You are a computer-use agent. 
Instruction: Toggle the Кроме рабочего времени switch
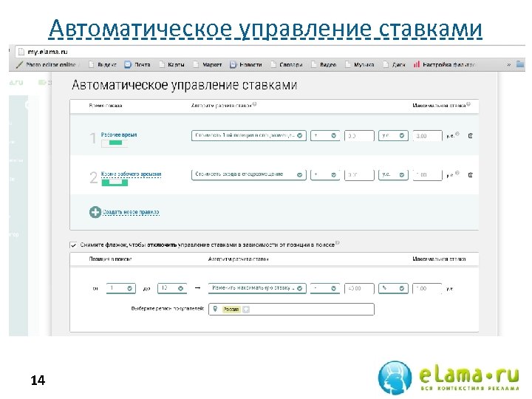115,183
